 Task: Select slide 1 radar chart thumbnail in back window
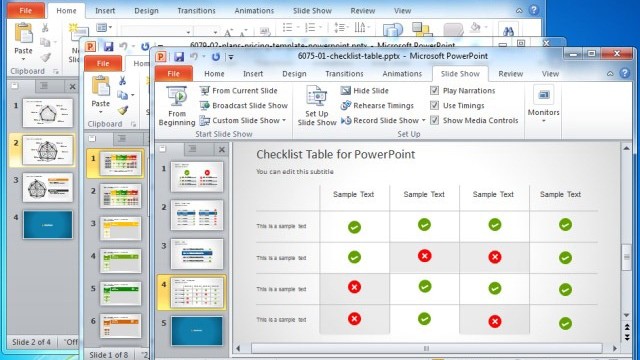(48, 113)
